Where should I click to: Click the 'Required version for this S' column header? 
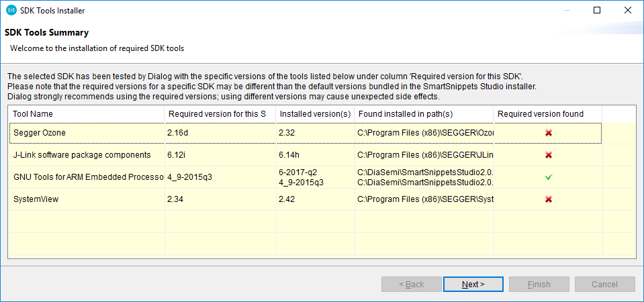click(220, 114)
